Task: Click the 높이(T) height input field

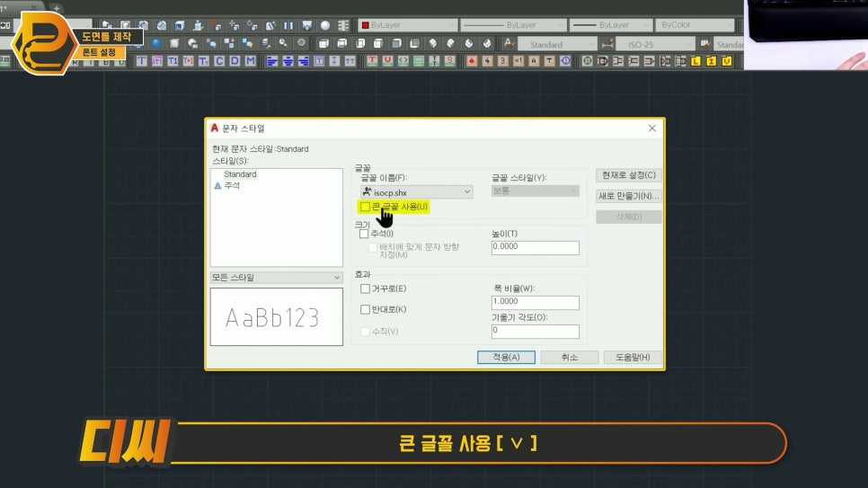Action: [x=536, y=247]
